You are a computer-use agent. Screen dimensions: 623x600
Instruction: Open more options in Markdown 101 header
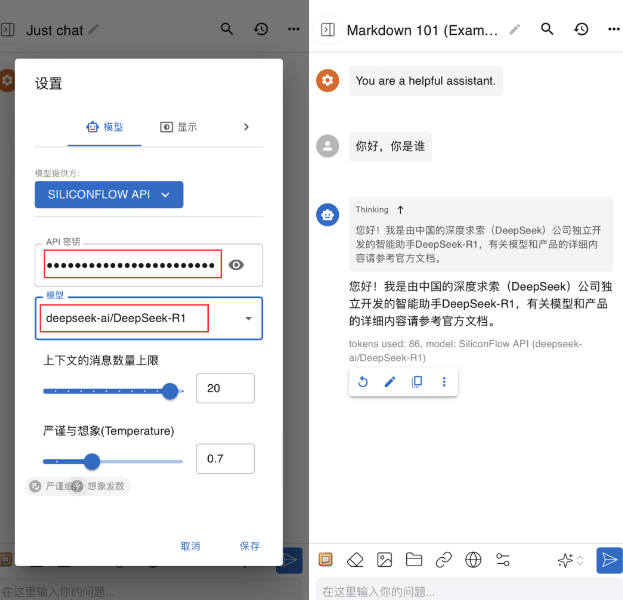[614, 29]
